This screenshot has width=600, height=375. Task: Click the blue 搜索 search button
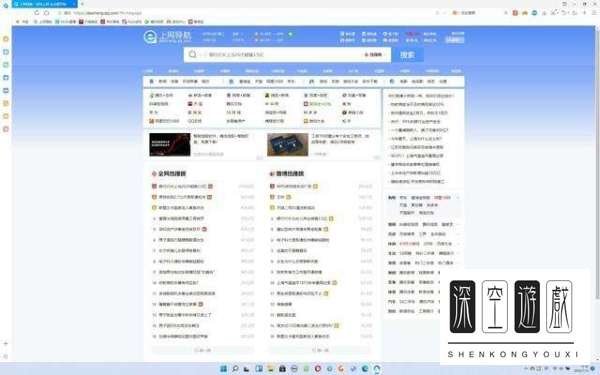click(407, 55)
